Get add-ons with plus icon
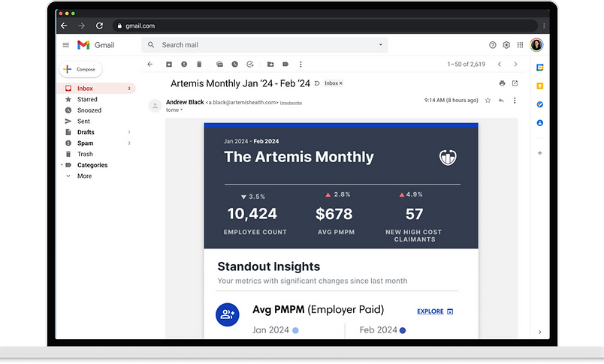Screen dimensions: 604x364 coord(539,153)
